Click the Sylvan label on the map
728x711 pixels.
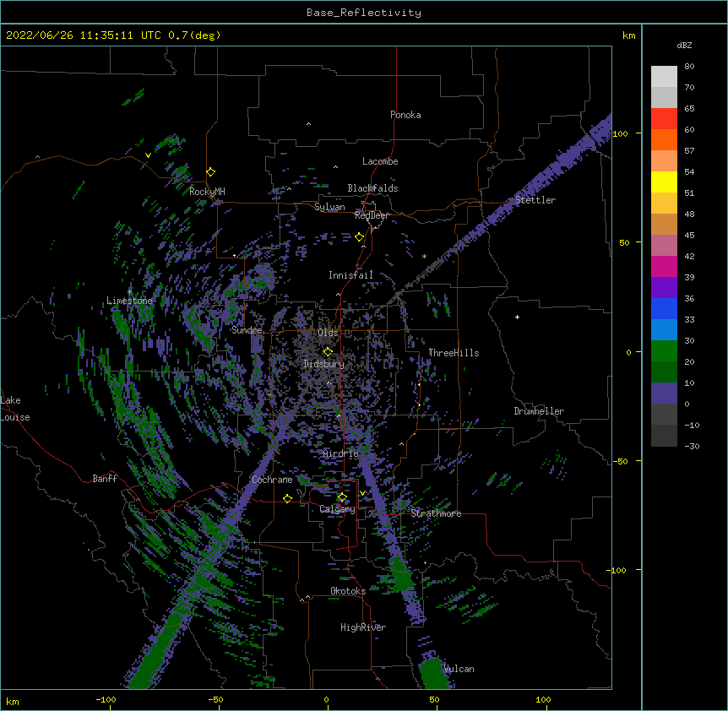pyautogui.click(x=329, y=207)
